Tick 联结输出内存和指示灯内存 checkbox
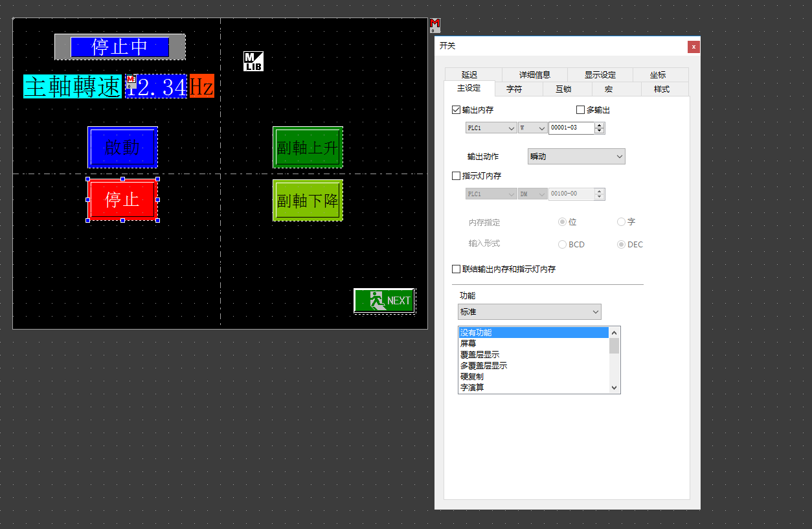This screenshot has height=529, width=812. click(457, 269)
